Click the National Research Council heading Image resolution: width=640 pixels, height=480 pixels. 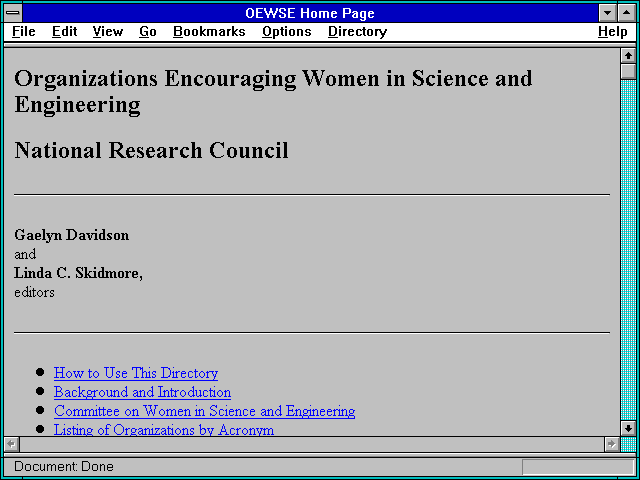[151, 150]
